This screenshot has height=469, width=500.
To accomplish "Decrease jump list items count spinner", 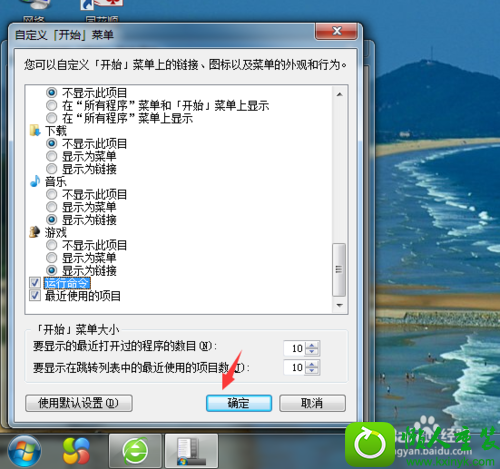I will point(312,371).
